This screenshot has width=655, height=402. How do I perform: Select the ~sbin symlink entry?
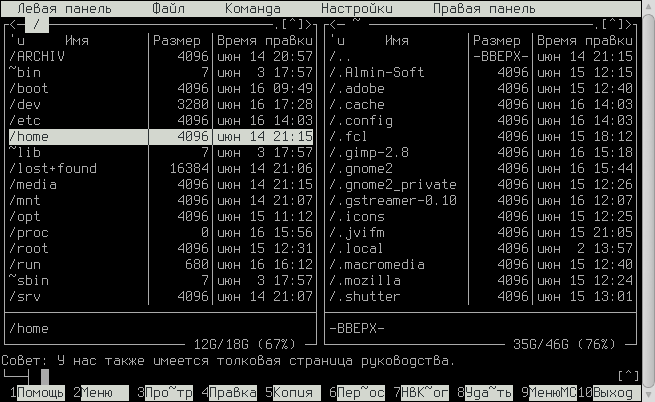(161, 281)
